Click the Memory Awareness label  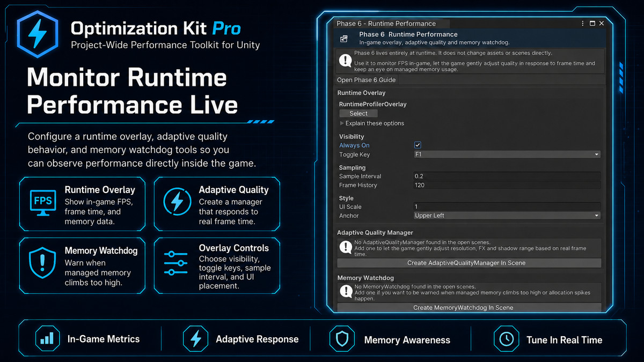[407, 340]
